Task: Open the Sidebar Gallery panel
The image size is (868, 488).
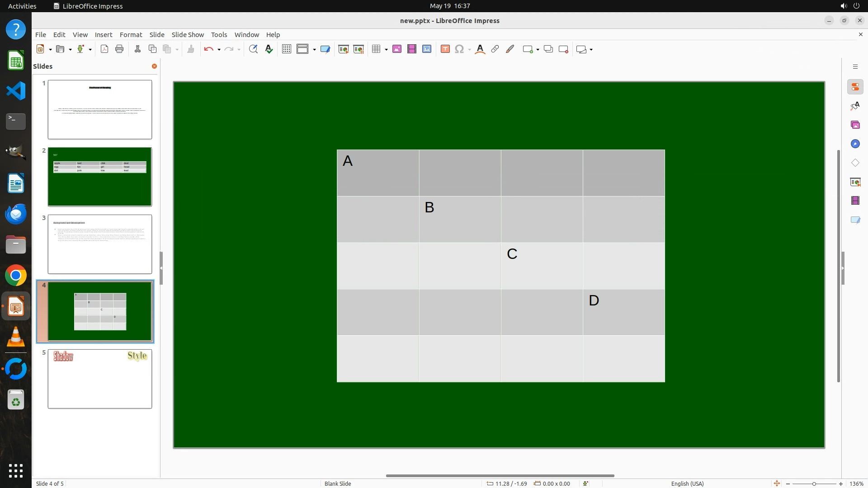Action: pos(855,125)
